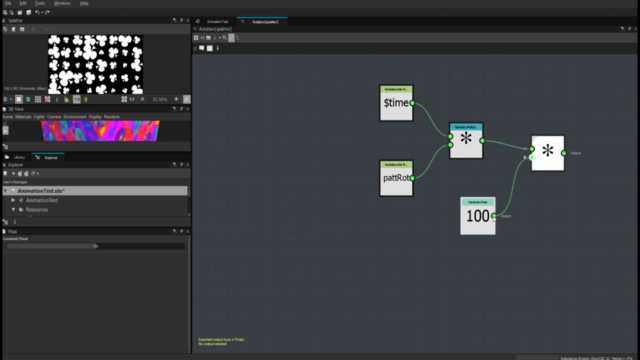
Task: Toggle the tiling grid icon in 2D view
Action: 38,99
